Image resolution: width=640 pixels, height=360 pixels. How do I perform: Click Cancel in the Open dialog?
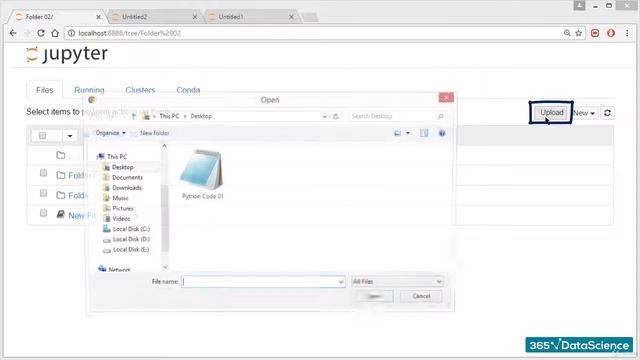(x=421, y=296)
